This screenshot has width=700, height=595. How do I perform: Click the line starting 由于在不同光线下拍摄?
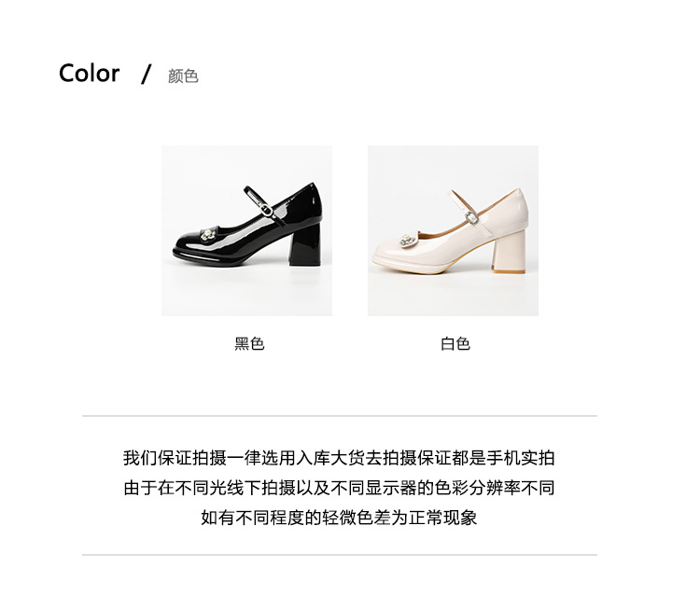point(339,488)
